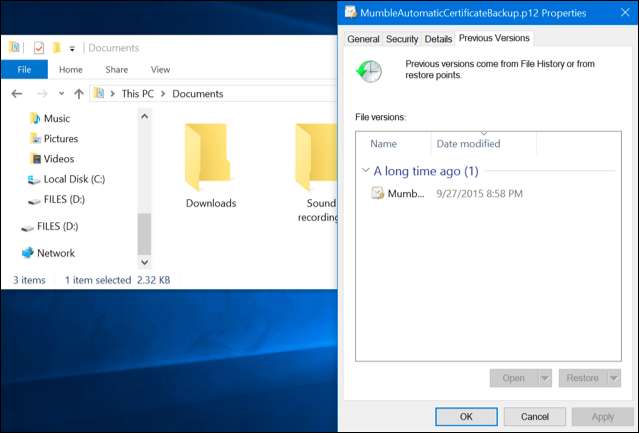Click the Apply button
Screen dimensions: 639x433
[603, 416]
